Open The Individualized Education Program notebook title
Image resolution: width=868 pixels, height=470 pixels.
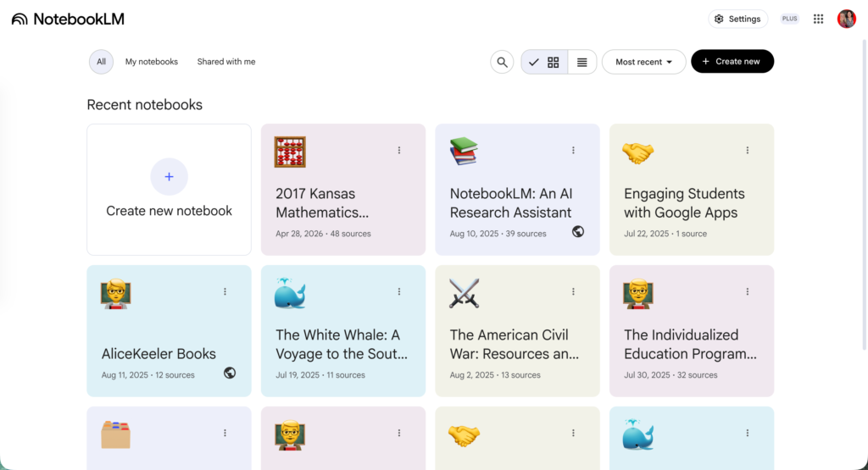pos(690,344)
